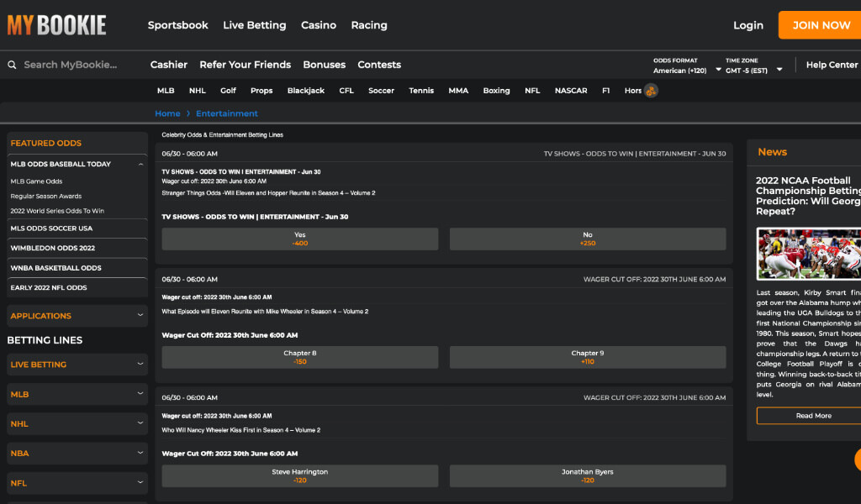
Task: Open Refer Your Friends
Action: [245, 65]
